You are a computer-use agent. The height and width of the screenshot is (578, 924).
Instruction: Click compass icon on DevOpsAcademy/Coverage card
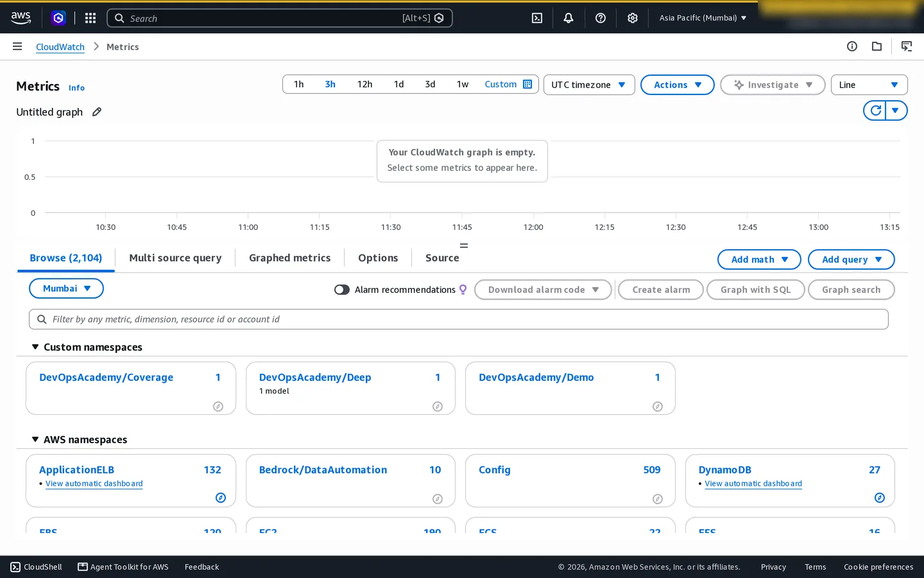218,407
